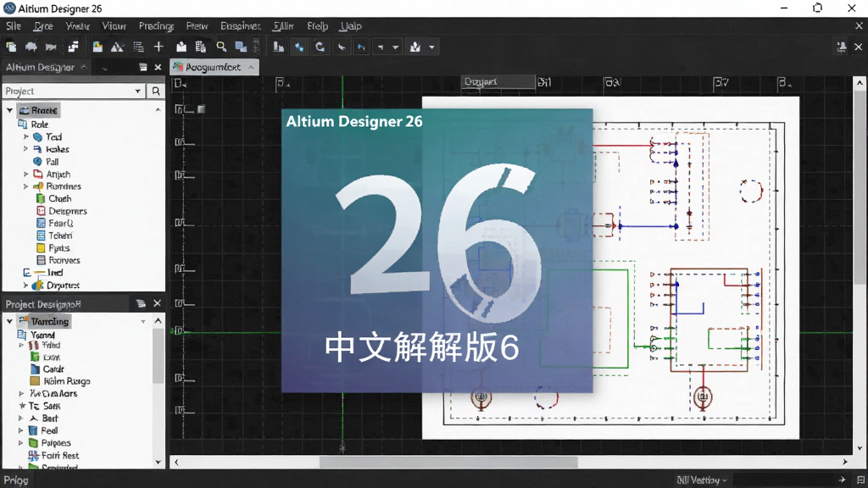The height and width of the screenshot is (488, 868).
Task: Click the twin triangle peaks toolbar icon
Action: tap(117, 47)
